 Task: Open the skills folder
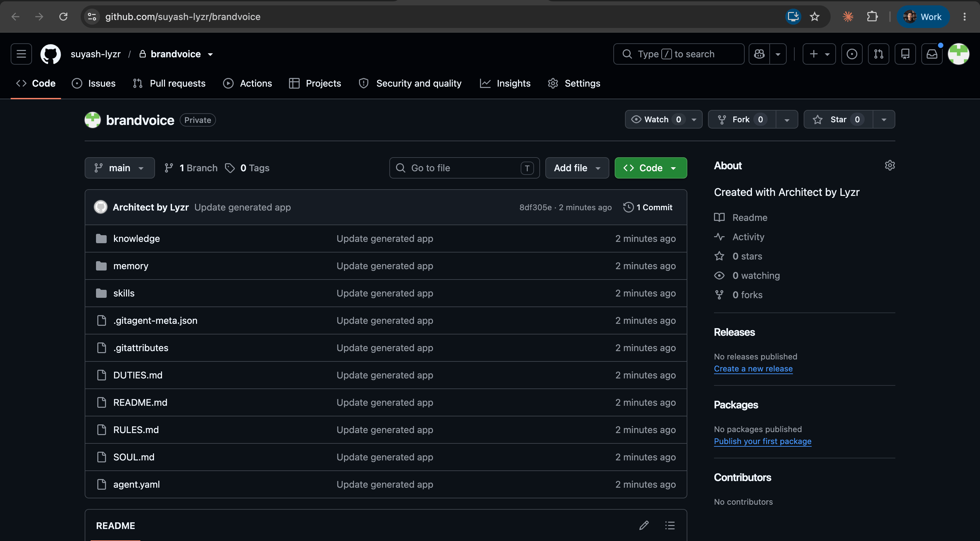[124, 293]
